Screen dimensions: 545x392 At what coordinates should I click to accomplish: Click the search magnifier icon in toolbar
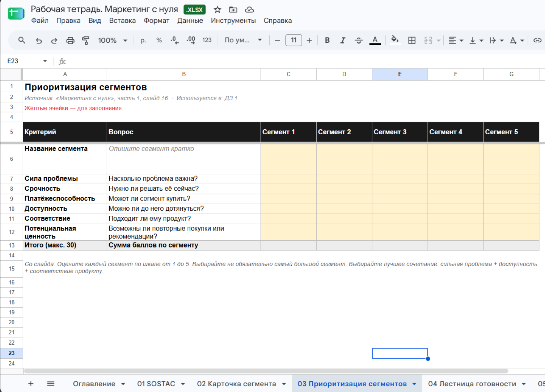22,40
